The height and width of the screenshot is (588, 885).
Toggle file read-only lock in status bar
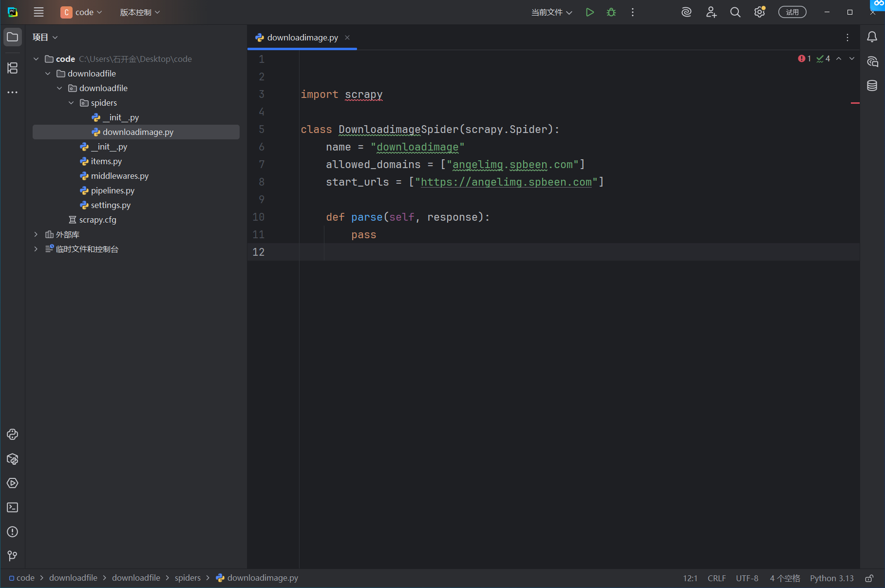869,578
